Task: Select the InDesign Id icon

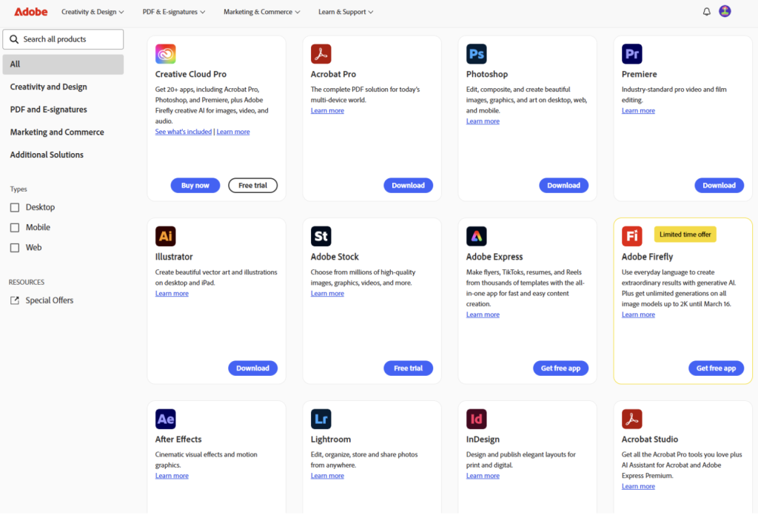Action: [x=477, y=419]
